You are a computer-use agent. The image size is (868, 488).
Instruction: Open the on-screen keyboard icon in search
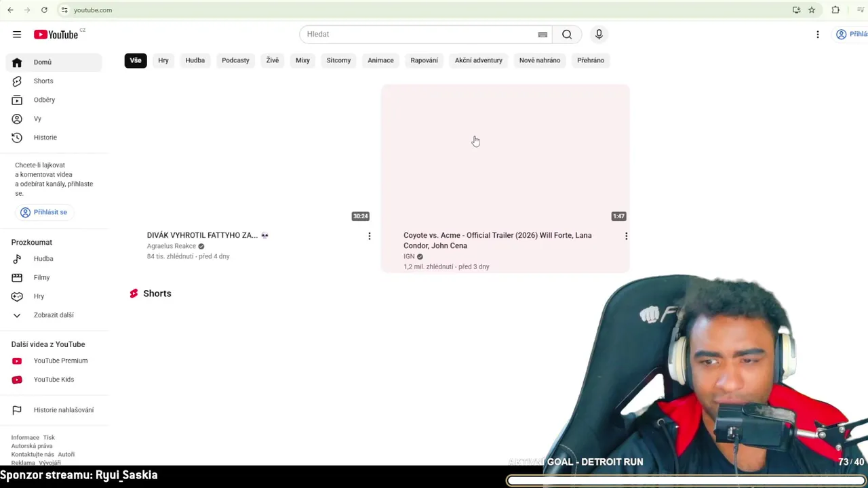pos(542,35)
